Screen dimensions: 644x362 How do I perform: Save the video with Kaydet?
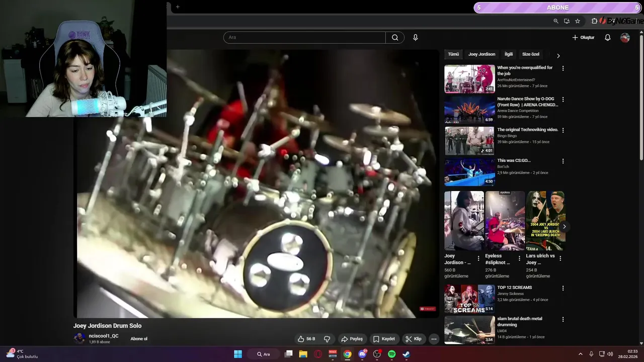pos(384,339)
